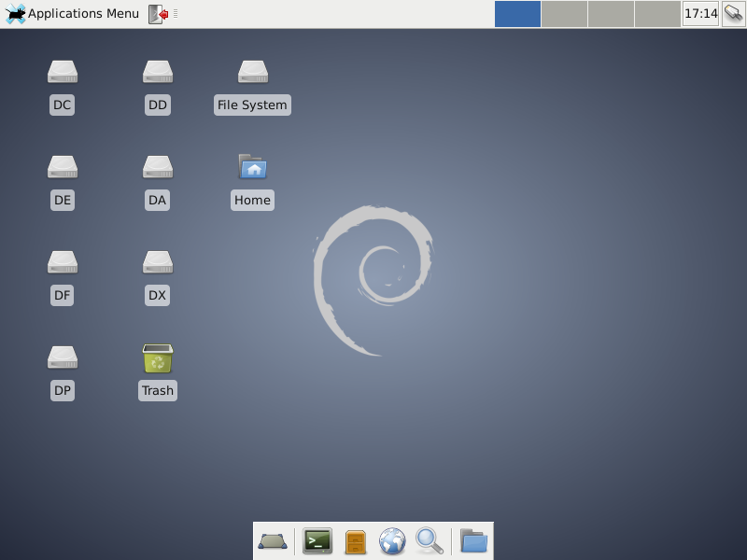Click the Show Desktop dock button
Screen dimensions: 747x560
pos(273,541)
